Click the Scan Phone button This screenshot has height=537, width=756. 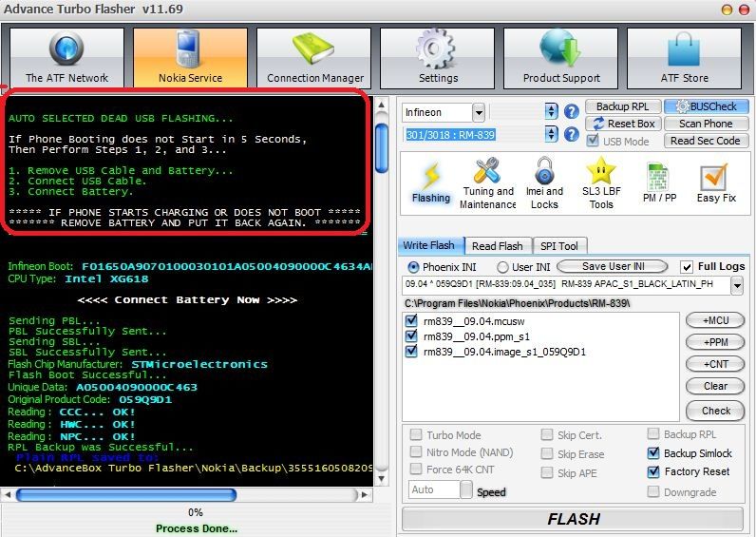(x=705, y=124)
